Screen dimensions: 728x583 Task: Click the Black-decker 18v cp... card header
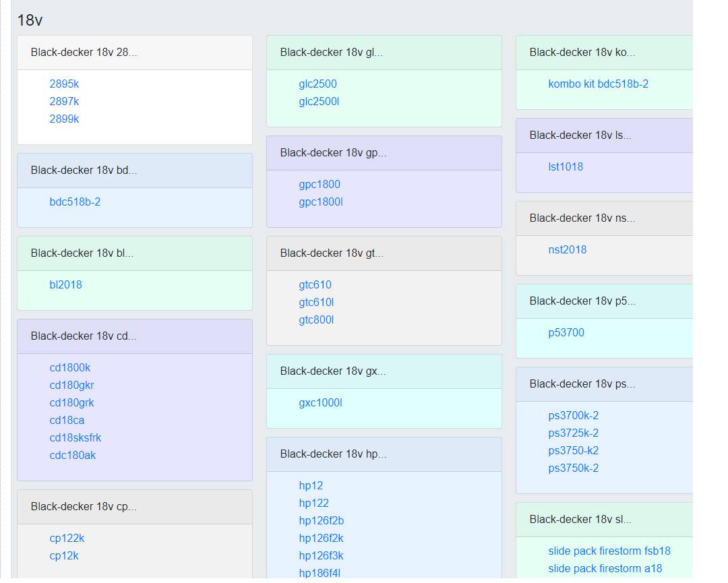(135, 507)
